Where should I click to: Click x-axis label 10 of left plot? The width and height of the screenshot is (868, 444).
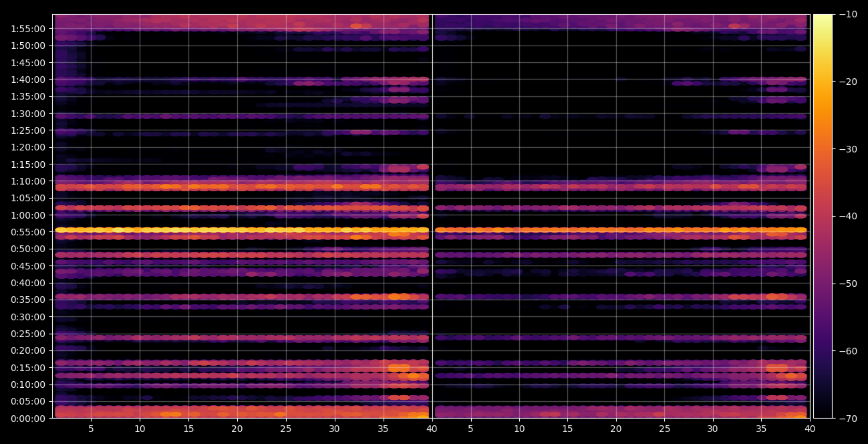(140, 428)
